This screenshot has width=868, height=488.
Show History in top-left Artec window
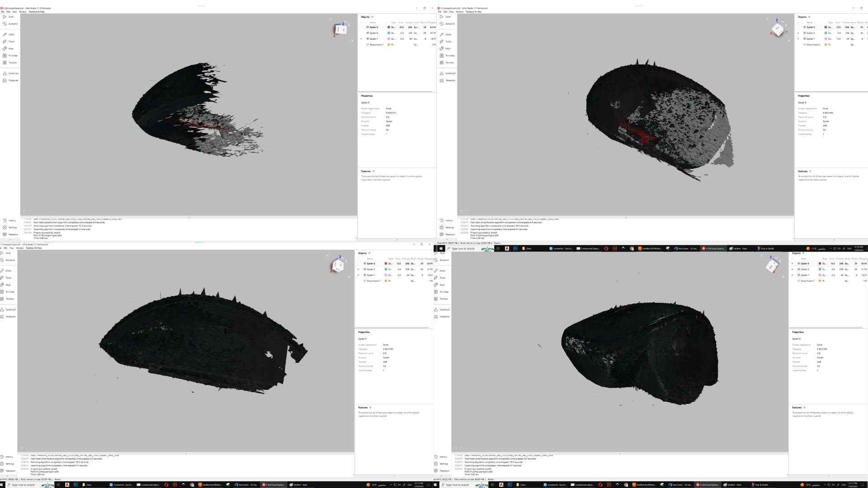[9, 221]
